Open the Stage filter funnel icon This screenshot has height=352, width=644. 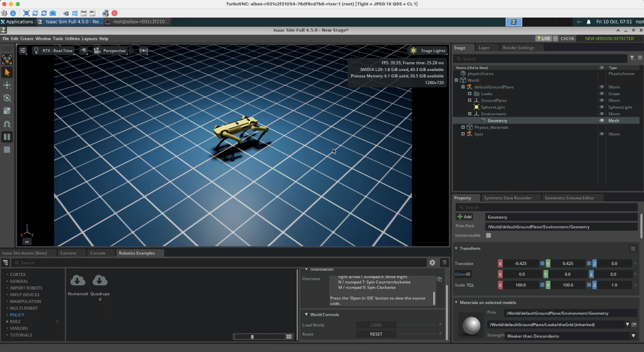(x=632, y=58)
